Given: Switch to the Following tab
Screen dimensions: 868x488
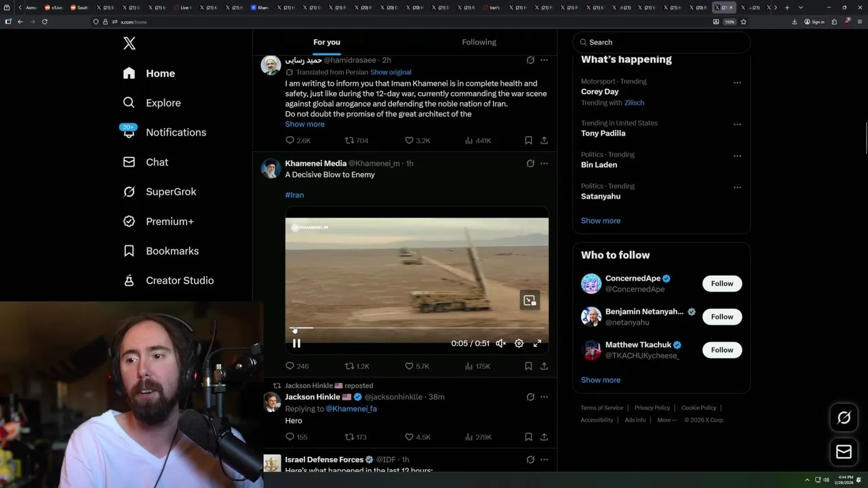Looking at the screenshot, I should coord(479,42).
